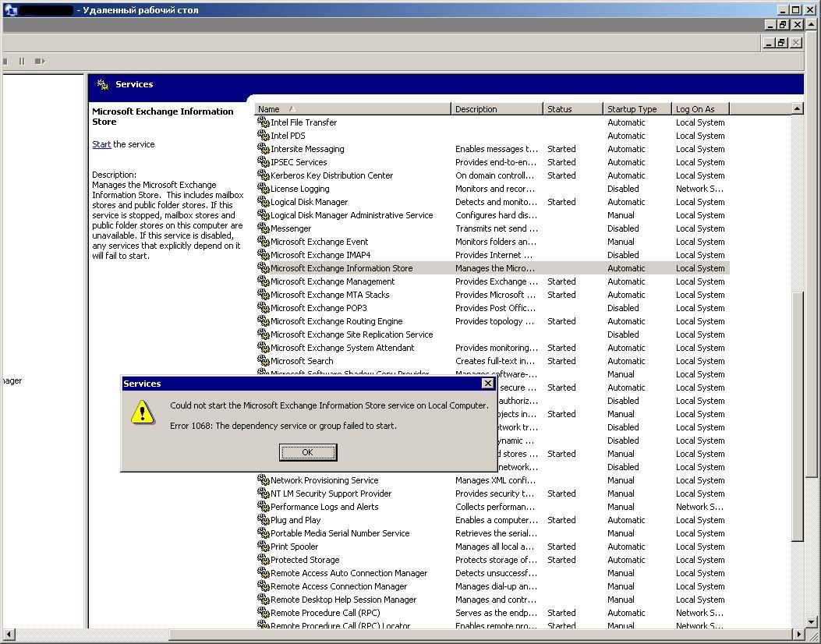821x644 pixels.
Task: Click OK in the error dialog
Action: (x=308, y=452)
